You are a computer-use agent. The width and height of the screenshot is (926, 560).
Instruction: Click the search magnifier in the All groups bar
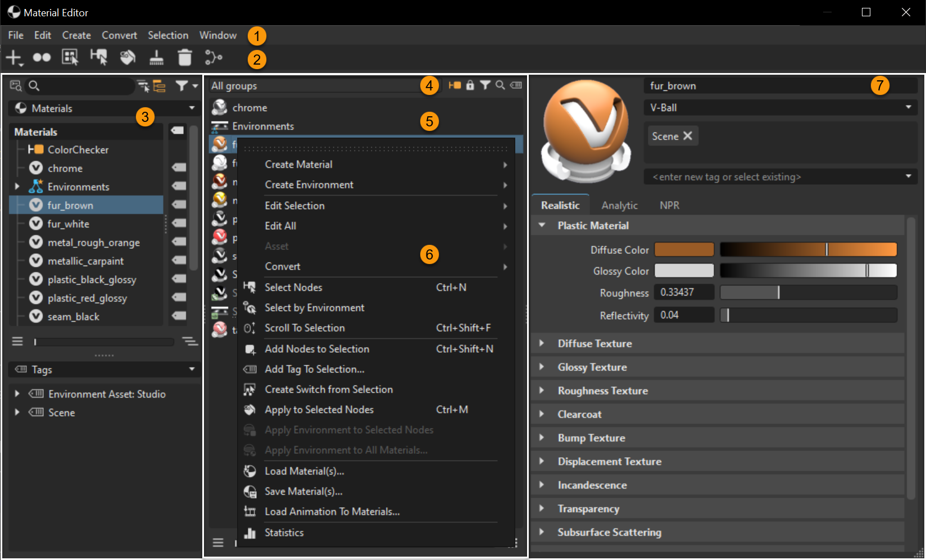pyautogui.click(x=500, y=85)
